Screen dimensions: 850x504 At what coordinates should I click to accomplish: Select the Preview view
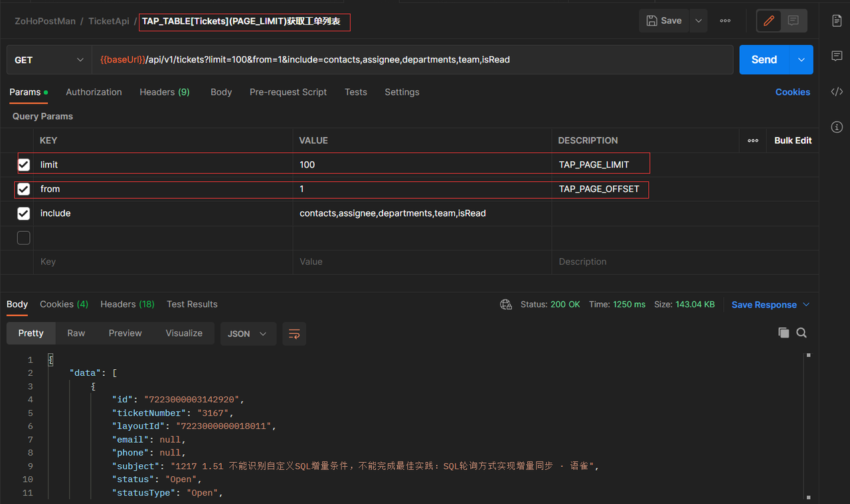[x=126, y=333]
